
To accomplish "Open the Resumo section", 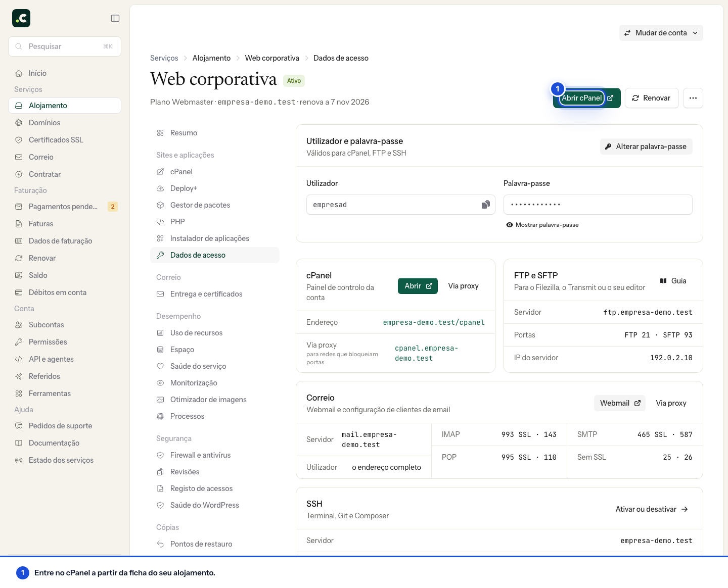I will click(215, 133).
